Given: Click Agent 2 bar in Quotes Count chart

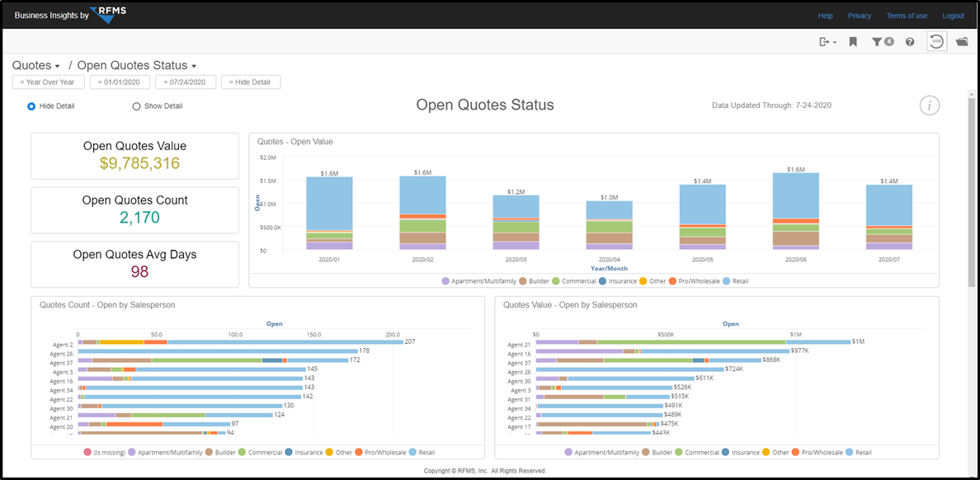Looking at the screenshot, I should point(241,342).
